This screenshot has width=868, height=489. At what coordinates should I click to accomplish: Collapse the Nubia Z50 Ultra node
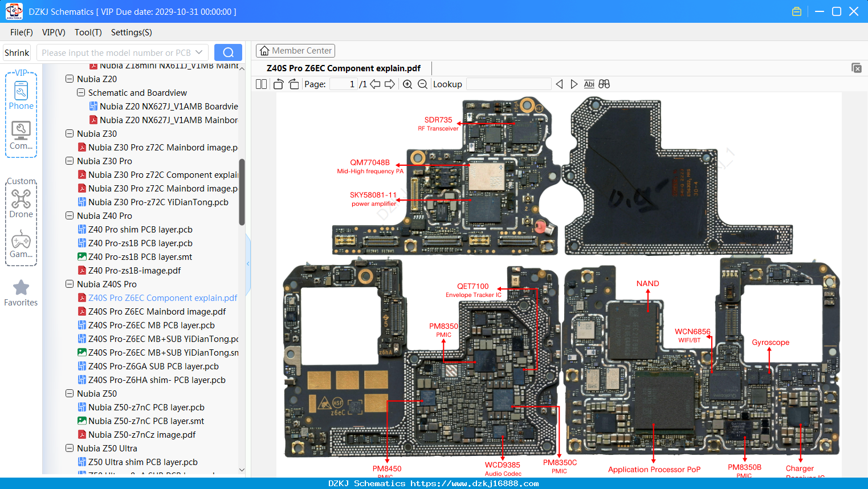tap(70, 449)
